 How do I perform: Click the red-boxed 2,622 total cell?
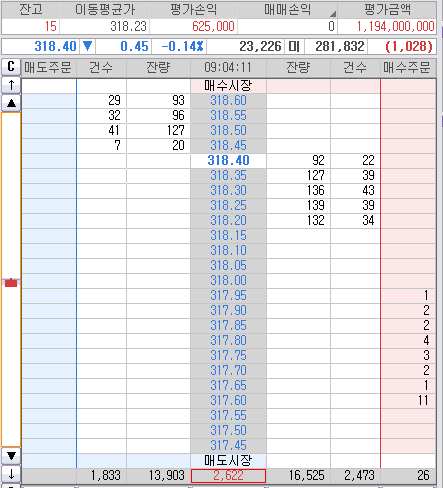coord(228,476)
